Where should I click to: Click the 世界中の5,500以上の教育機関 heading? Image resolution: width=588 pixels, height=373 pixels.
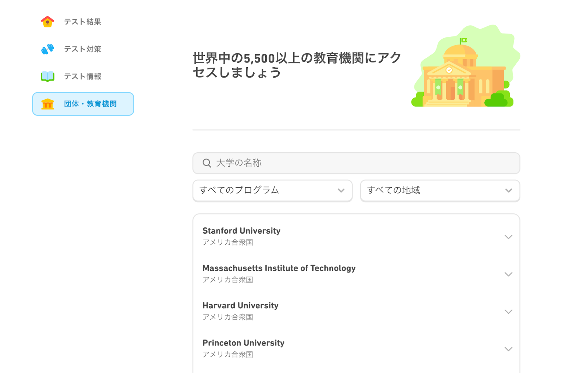[x=297, y=65]
